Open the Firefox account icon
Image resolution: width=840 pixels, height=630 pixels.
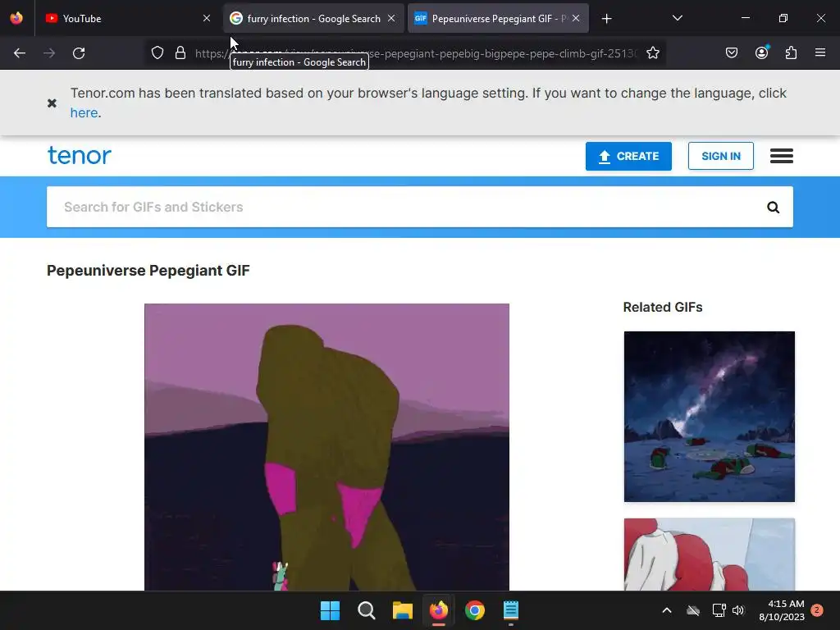point(761,53)
